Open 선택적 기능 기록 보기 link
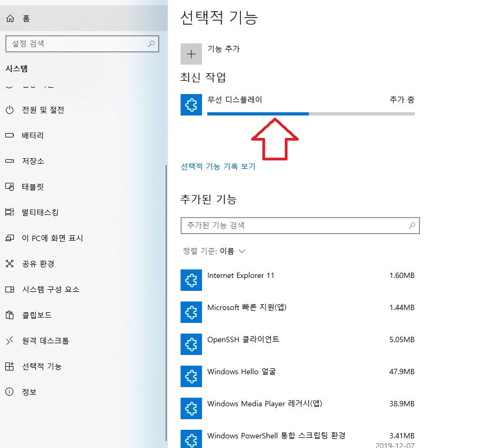 pos(217,167)
